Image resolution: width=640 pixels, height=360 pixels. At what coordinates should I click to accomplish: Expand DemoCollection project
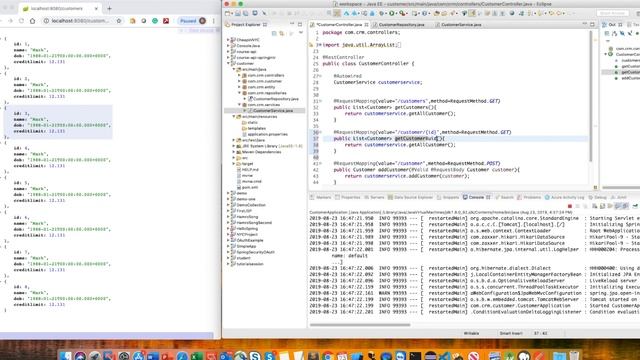click(228, 205)
